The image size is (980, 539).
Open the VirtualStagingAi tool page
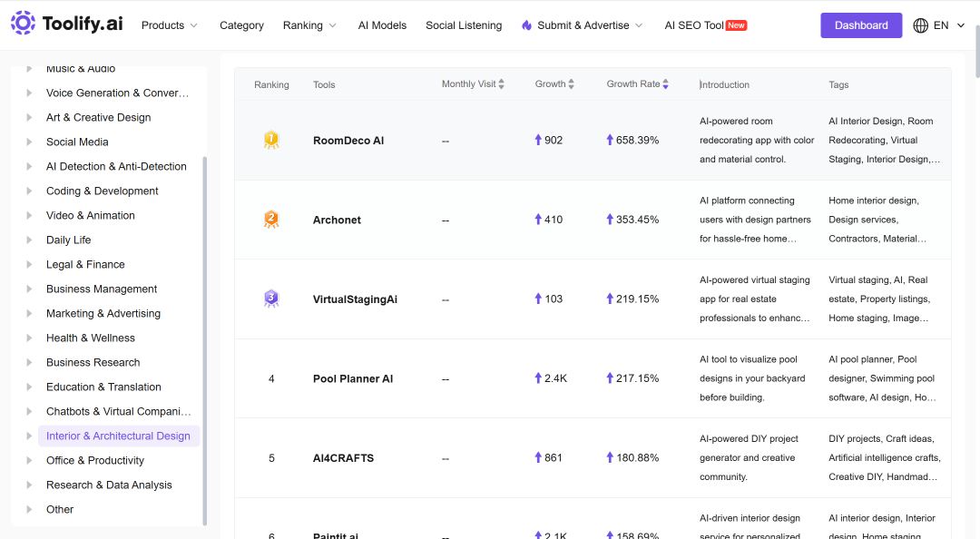coord(355,299)
